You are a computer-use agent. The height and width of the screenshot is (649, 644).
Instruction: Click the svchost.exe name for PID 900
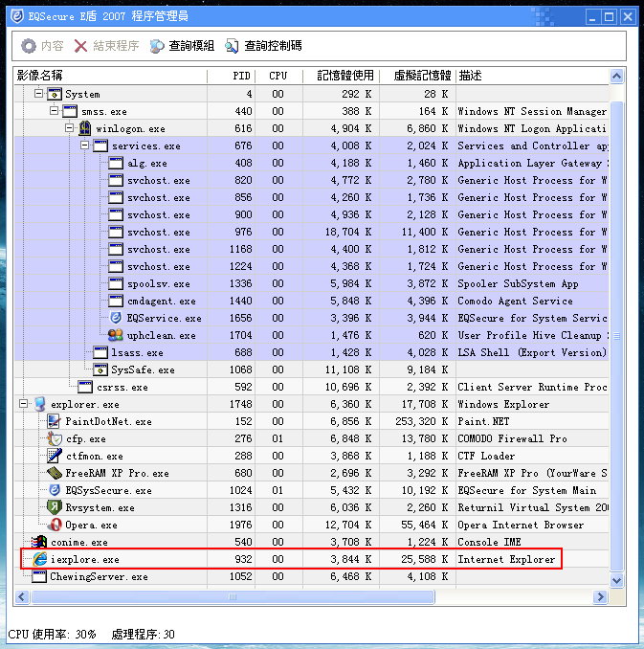tap(159, 214)
